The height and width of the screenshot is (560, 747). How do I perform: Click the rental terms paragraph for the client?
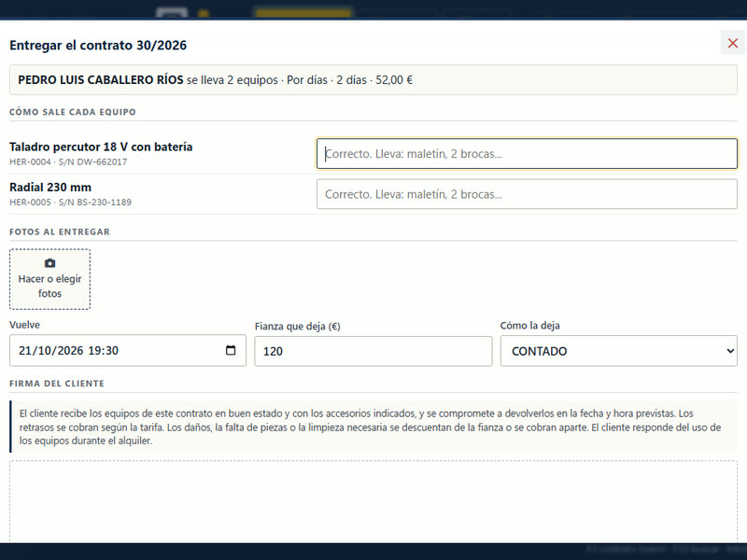click(373, 427)
